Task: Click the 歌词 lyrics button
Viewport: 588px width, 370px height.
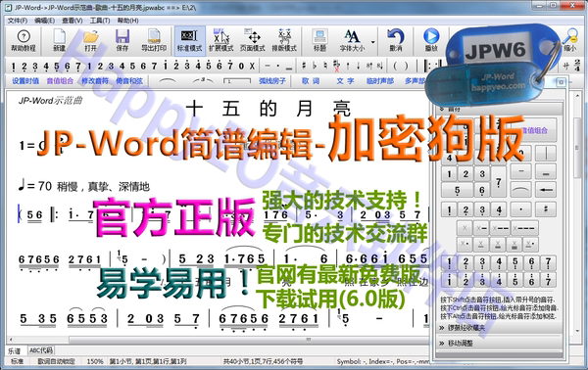Action: point(311,80)
